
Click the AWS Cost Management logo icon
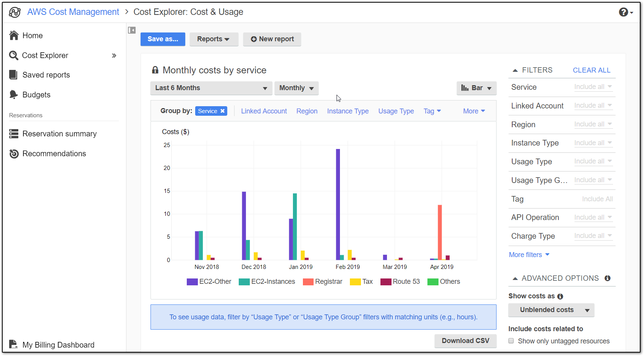(x=15, y=12)
